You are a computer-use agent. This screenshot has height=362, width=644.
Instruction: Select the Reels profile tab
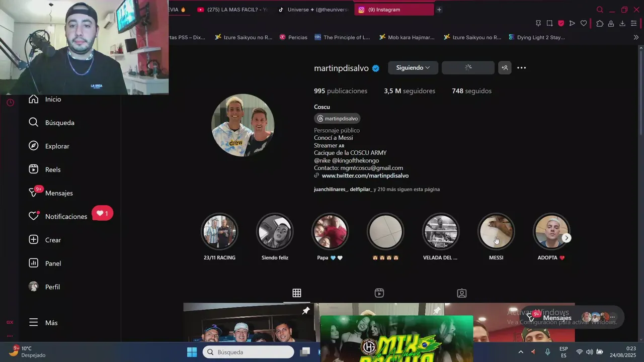point(379,293)
